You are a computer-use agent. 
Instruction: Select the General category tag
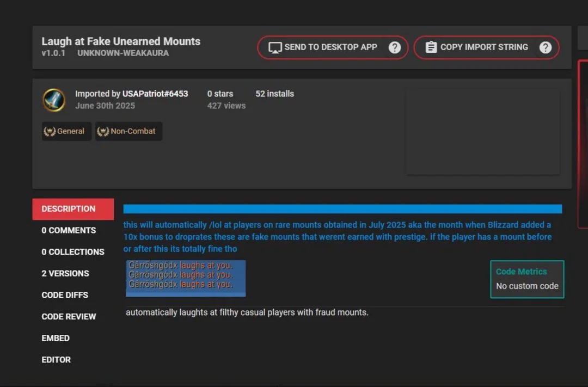(x=66, y=131)
